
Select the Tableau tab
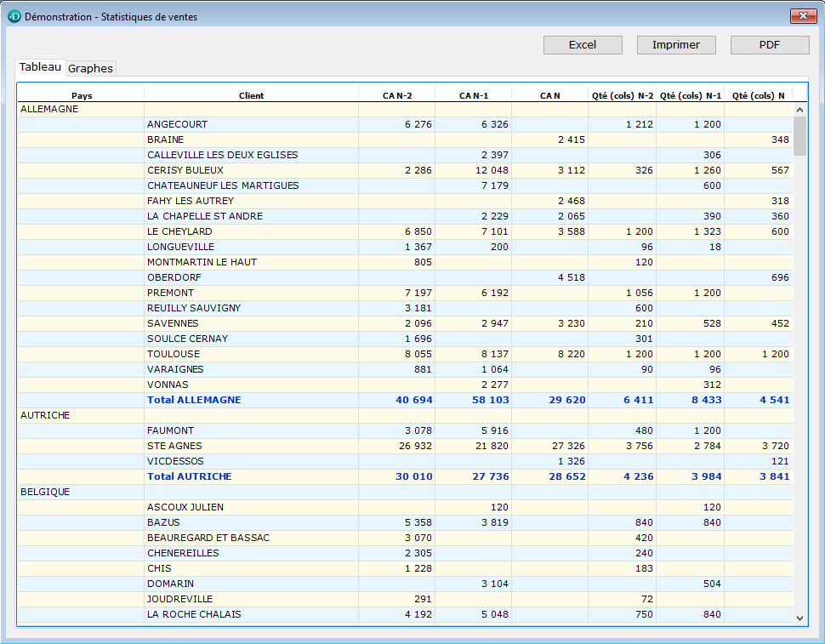point(40,67)
